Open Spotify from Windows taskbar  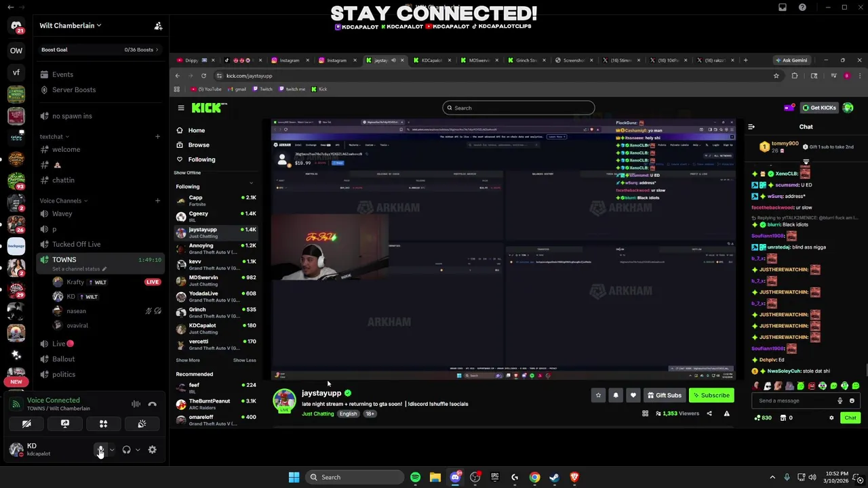415,477
